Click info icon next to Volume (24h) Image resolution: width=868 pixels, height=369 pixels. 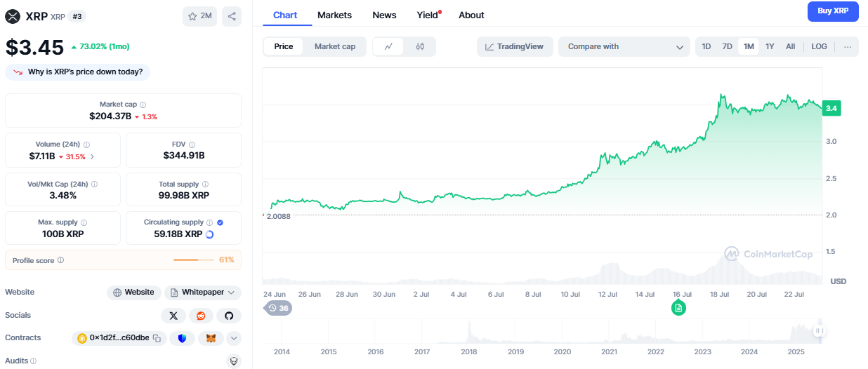(86, 145)
